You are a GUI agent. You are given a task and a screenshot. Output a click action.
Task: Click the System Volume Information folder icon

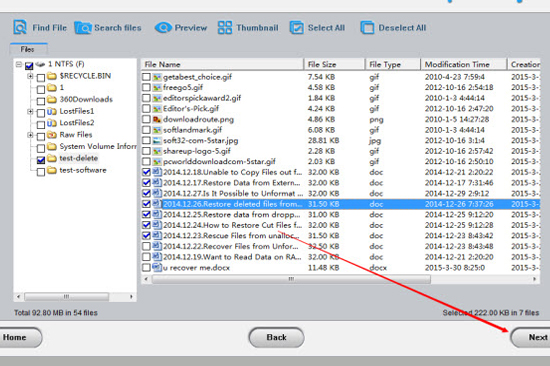tap(52, 146)
